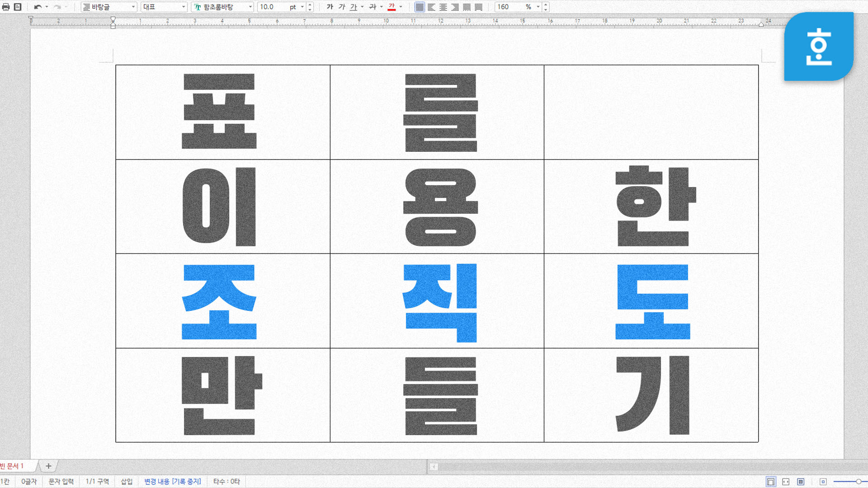The width and height of the screenshot is (868, 488).
Task: Select right alignment icon
Action: point(455,7)
